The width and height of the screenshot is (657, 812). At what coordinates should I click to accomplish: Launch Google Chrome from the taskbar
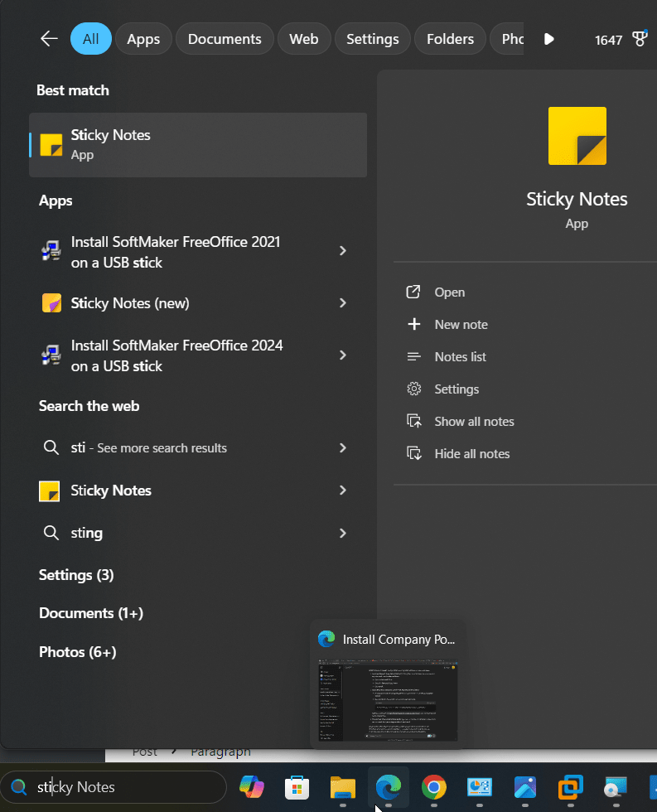pyautogui.click(x=434, y=786)
